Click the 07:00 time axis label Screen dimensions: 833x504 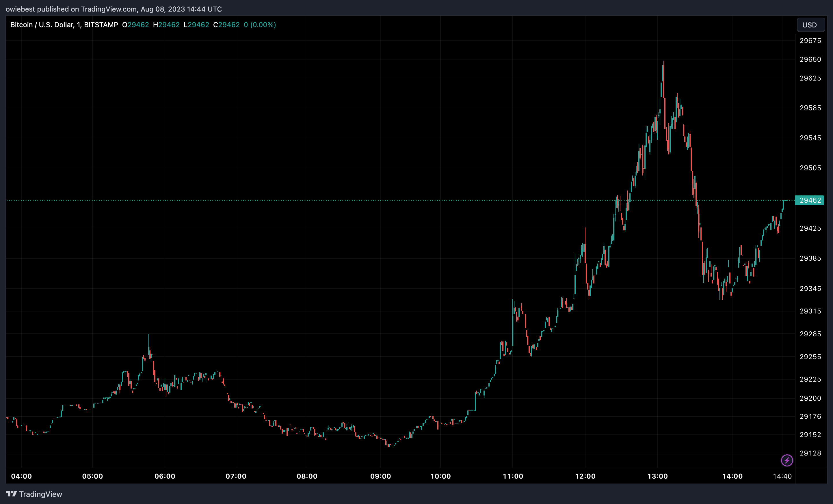[x=236, y=476]
